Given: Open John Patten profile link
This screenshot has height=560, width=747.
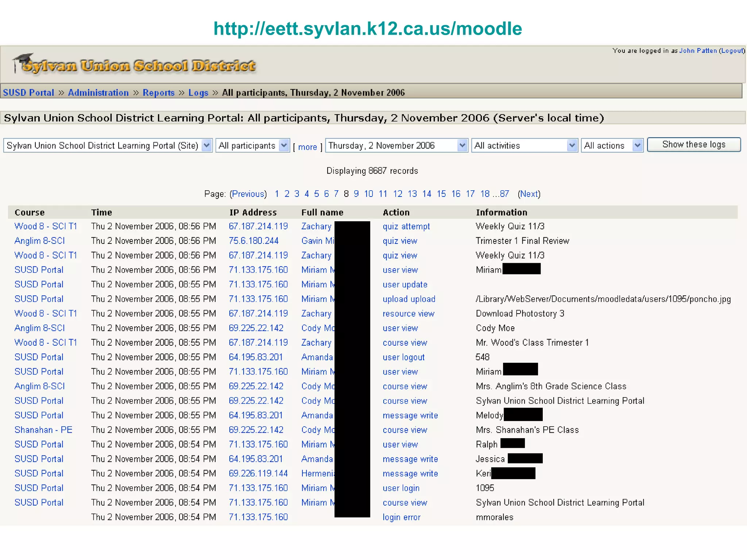Looking at the screenshot, I should pos(698,51).
